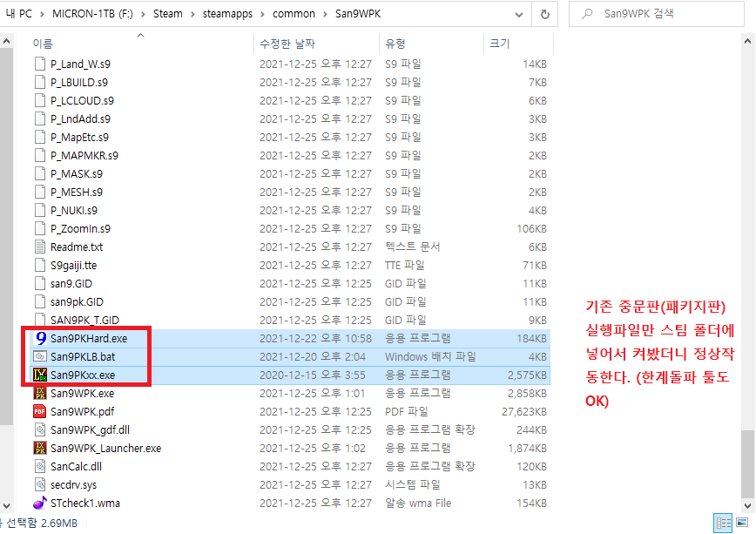This screenshot has height=534, width=756.
Task: Click the San9WPK.exe application icon
Action: (x=40, y=393)
